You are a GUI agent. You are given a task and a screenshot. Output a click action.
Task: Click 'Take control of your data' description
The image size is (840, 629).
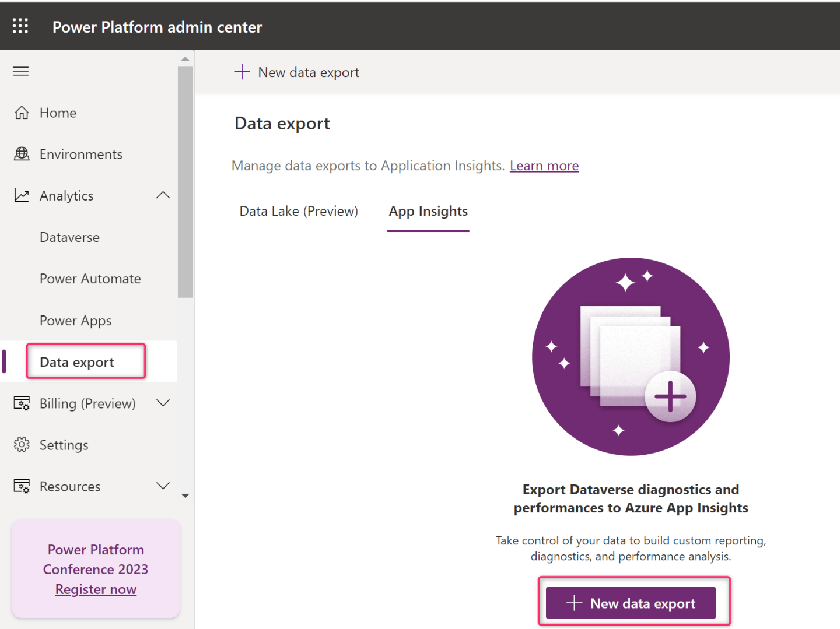tap(631, 549)
